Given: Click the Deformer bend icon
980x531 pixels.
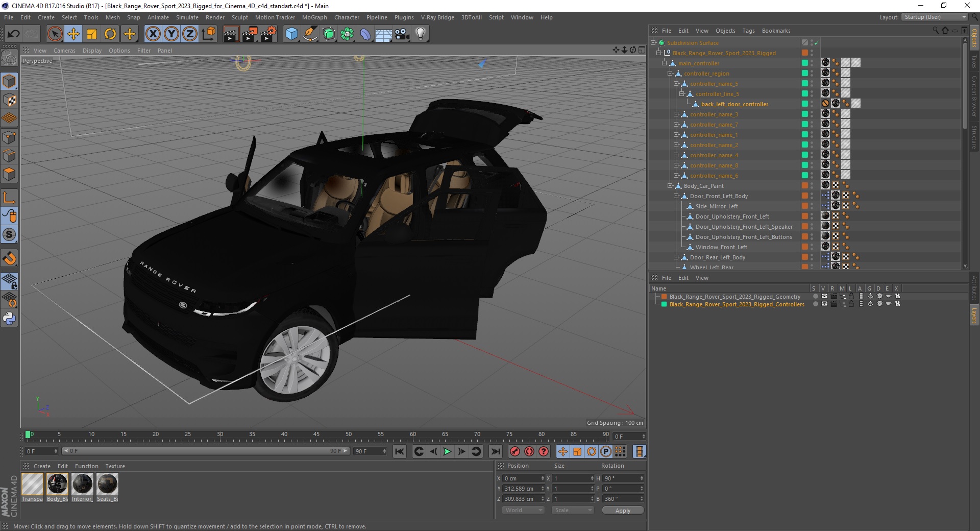Looking at the screenshot, I should click(x=365, y=34).
